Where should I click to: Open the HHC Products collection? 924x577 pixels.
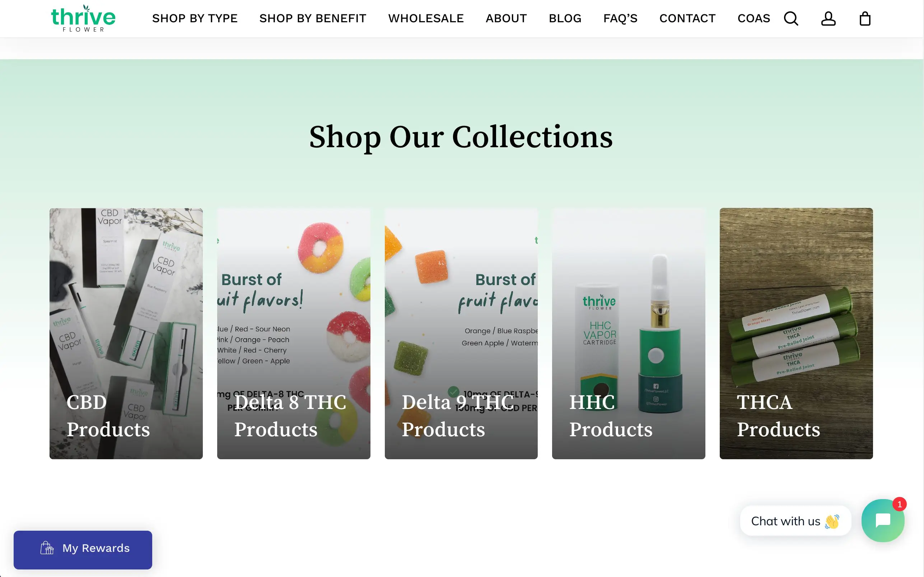pos(628,332)
